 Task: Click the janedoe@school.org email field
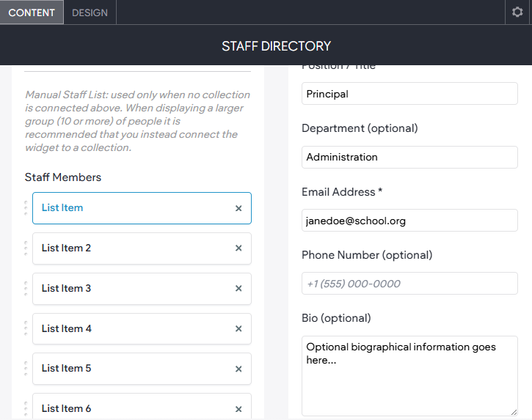pos(409,221)
